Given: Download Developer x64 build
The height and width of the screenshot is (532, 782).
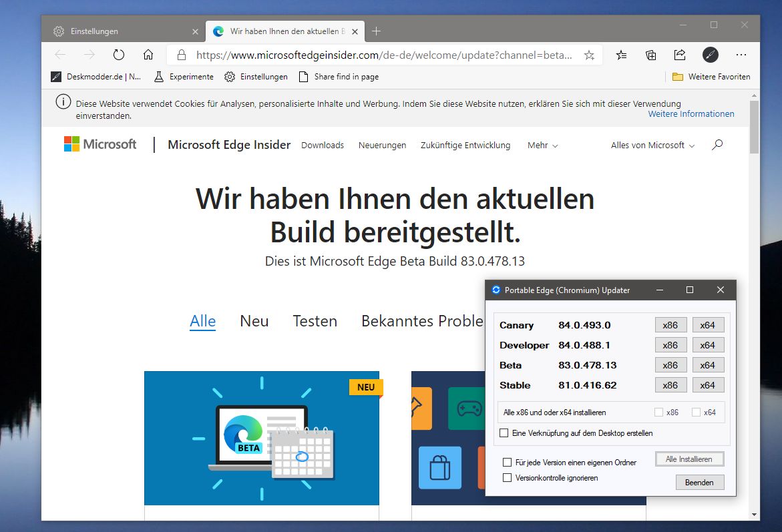Looking at the screenshot, I should (708, 345).
